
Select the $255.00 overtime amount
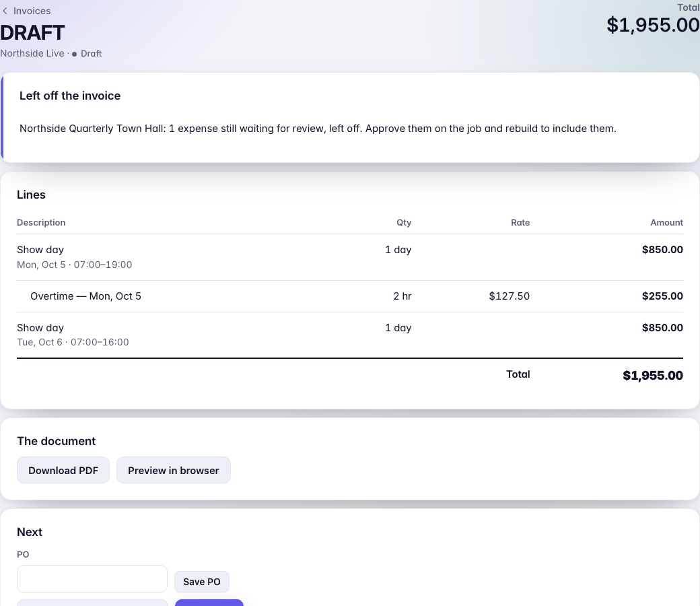pos(662,296)
